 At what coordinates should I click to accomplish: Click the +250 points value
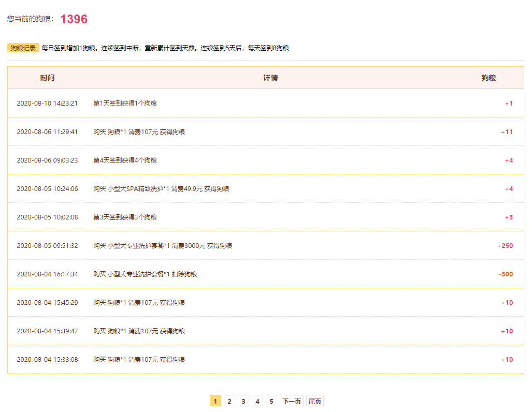pyautogui.click(x=505, y=246)
